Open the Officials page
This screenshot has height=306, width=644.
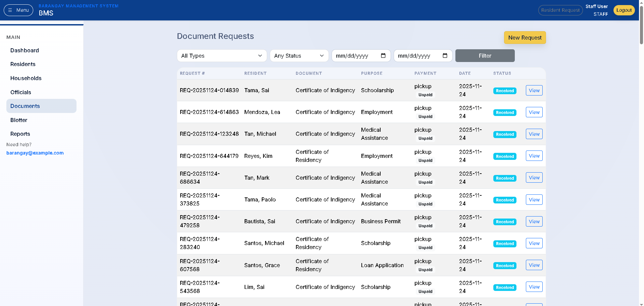click(20, 92)
